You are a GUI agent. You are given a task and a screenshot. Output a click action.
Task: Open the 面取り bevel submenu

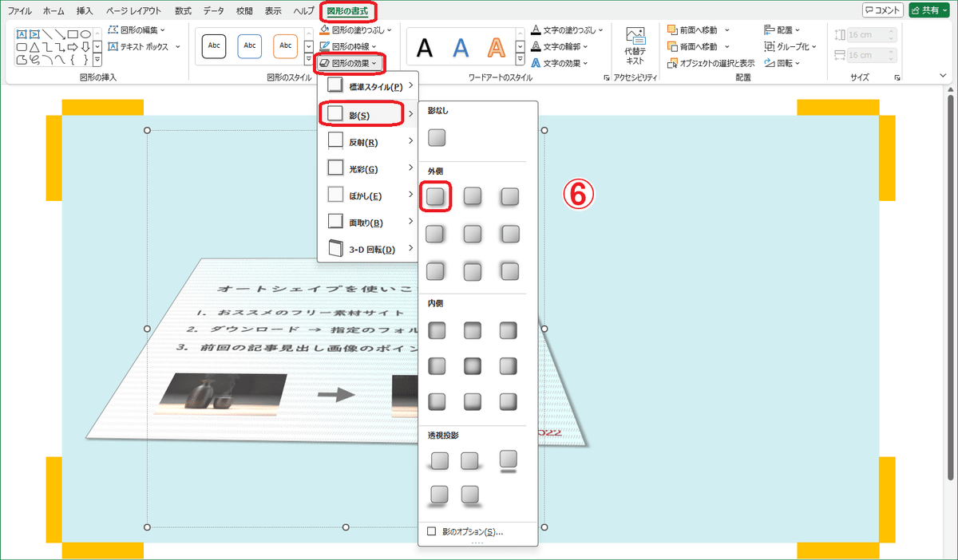(368, 223)
